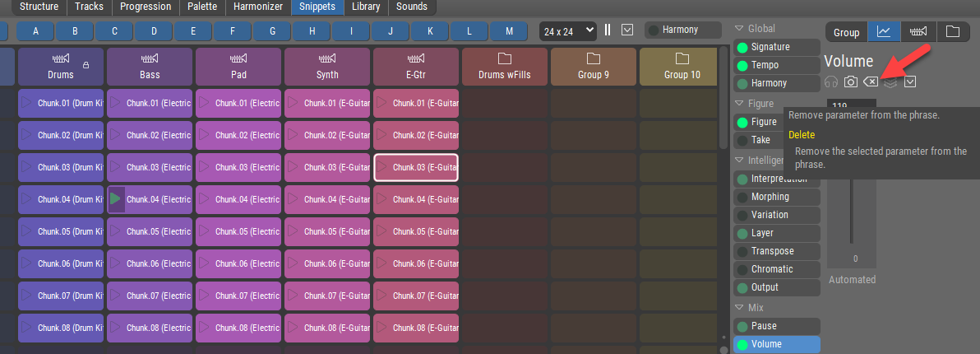The height and width of the screenshot is (354, 980).
Task: Play the Bass Chunk.04 snippet
Action: point(116,199)
